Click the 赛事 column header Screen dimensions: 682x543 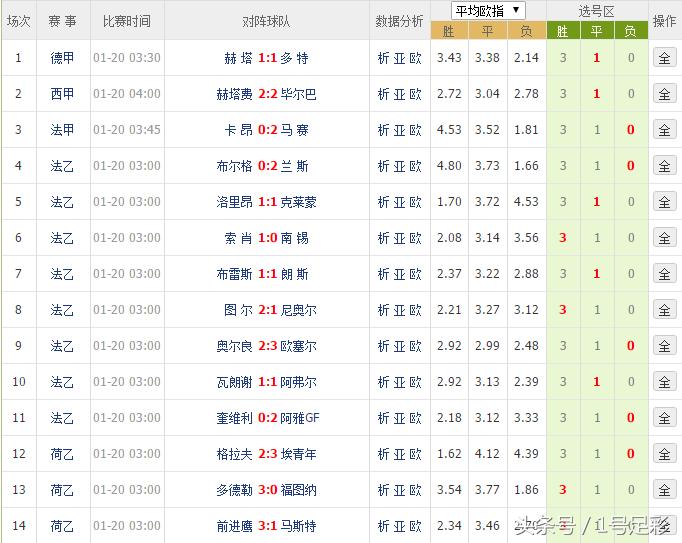[x=63, y=21]
